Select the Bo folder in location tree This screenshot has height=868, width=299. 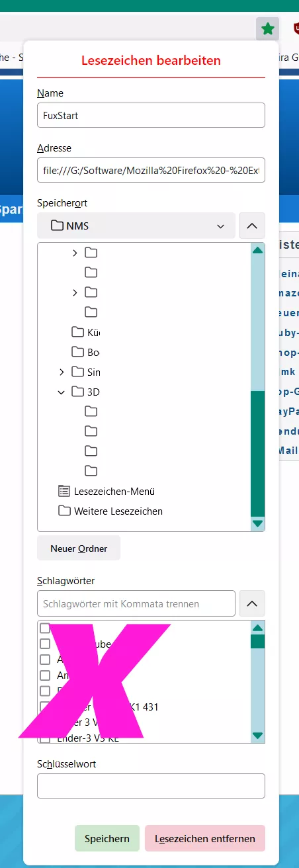(86, 352)
